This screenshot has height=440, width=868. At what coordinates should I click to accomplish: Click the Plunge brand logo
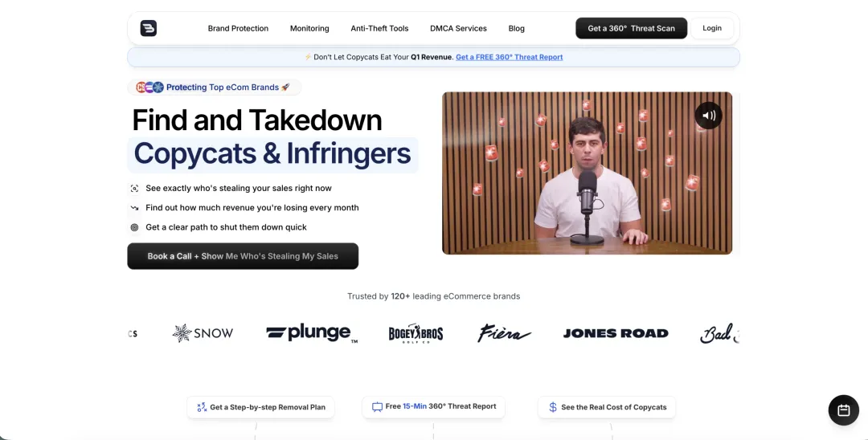312,332
